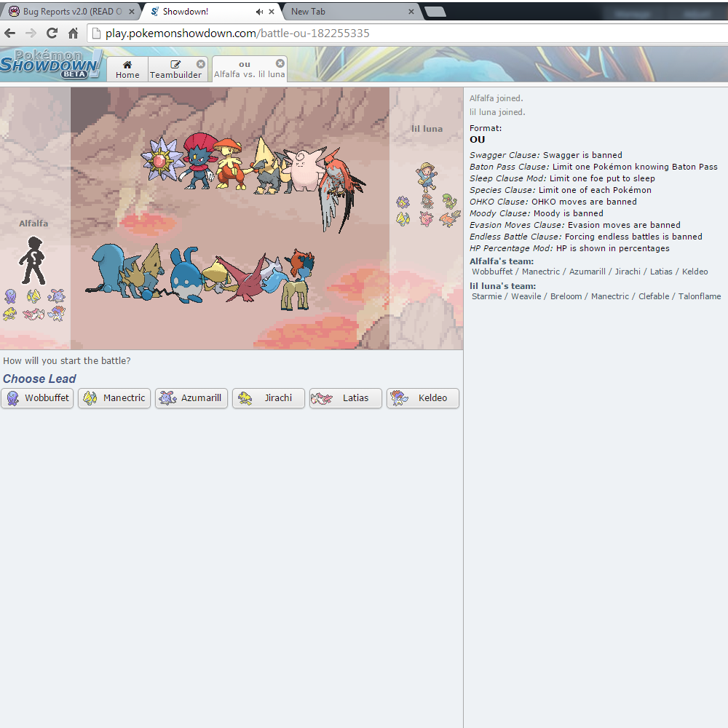The height and width of the screenshot is (728, 728).
Task: Click the 'Swagger Clause' rule line
Action: [x=545, y=155]
